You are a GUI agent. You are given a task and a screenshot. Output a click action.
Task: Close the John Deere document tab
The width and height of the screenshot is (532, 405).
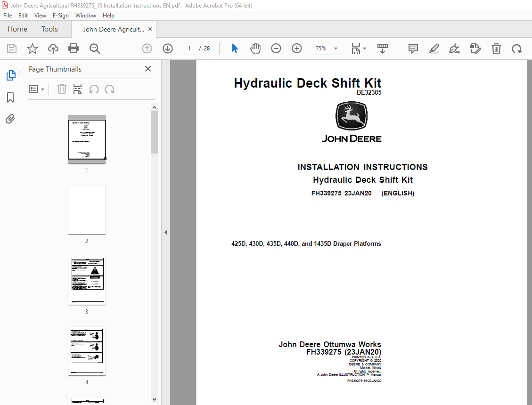point(150,29)
